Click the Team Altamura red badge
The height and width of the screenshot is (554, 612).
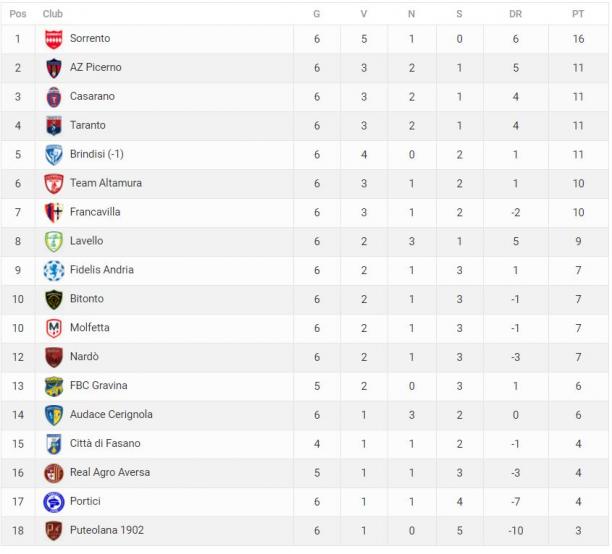53,183
